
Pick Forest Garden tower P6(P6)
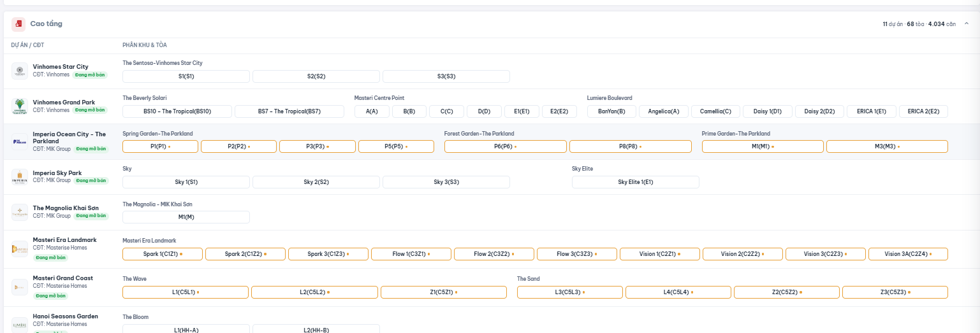tap(506, 146)
